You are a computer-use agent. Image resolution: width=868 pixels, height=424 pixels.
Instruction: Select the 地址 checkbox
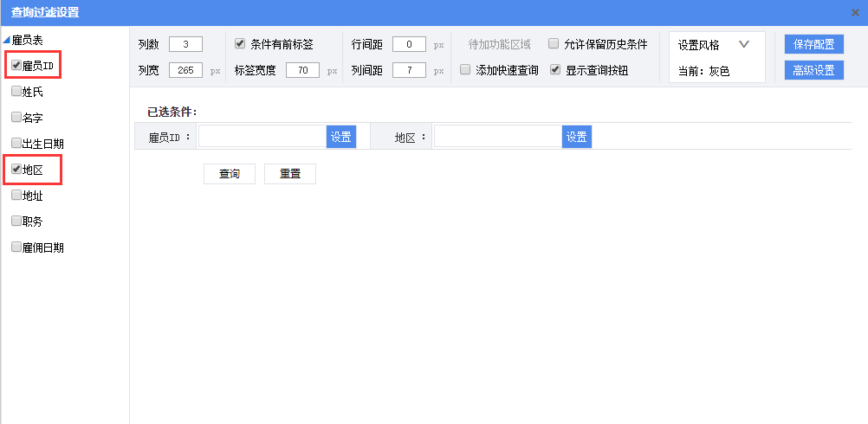point(16,196)
